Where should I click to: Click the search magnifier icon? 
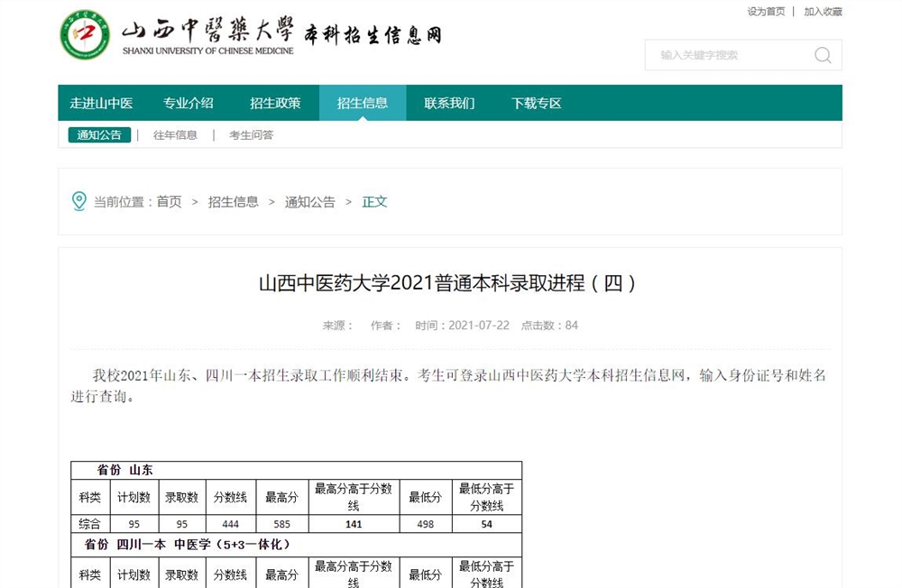click(x=823, y=55)
